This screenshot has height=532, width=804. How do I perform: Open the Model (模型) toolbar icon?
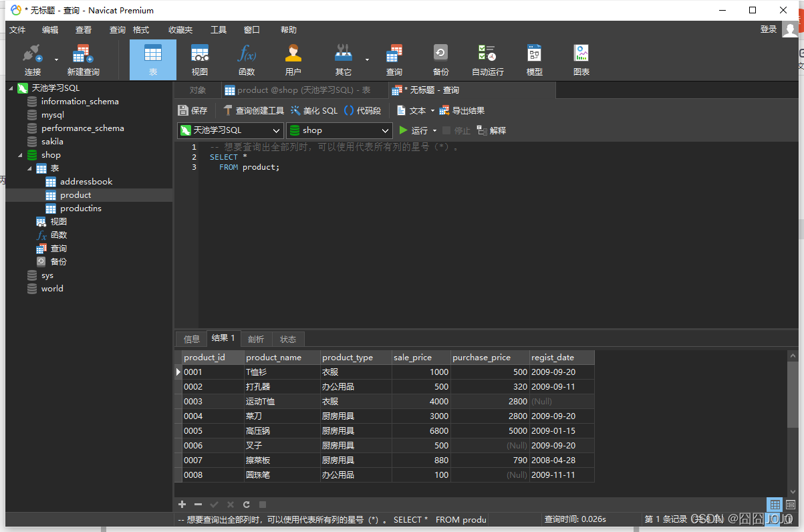click(x=535, y=60)
